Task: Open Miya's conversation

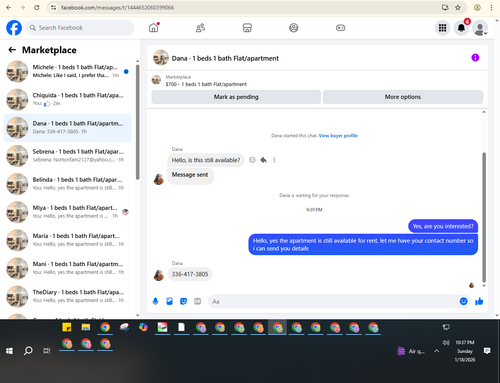Action: click(67, 212)
